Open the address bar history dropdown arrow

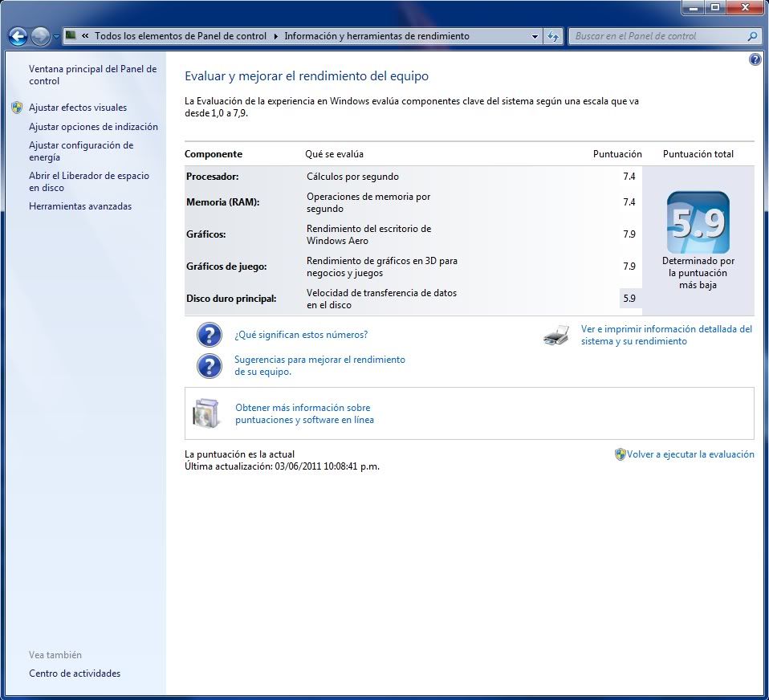535,36
